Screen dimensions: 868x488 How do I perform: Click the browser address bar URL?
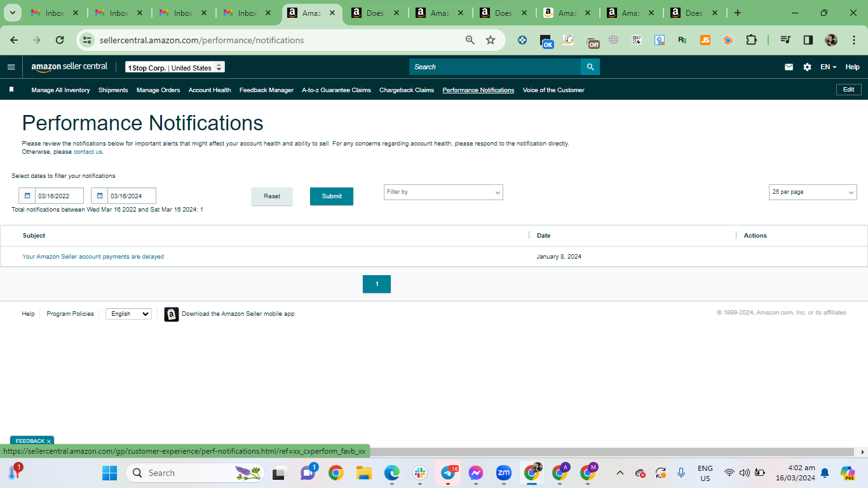(x=202, y=40)
